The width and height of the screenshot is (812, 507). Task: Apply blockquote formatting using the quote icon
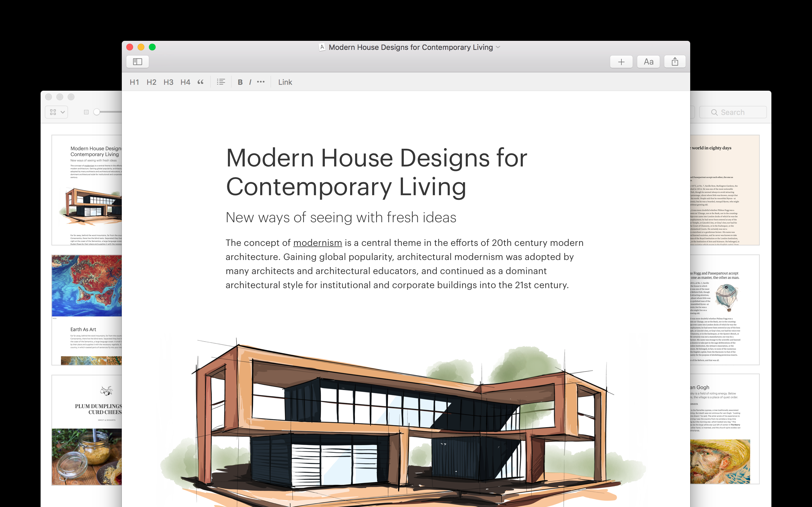tap(200, 82)
